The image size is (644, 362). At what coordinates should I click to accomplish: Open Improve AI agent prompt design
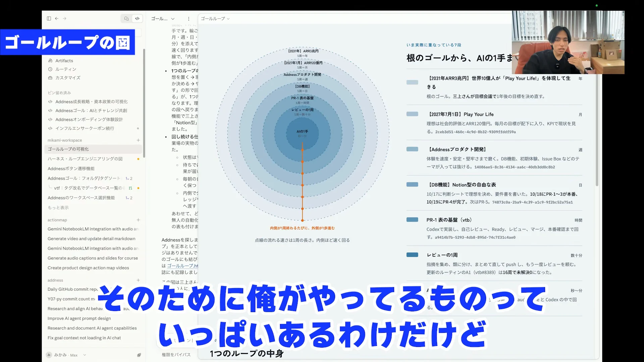tap(79, 318)
